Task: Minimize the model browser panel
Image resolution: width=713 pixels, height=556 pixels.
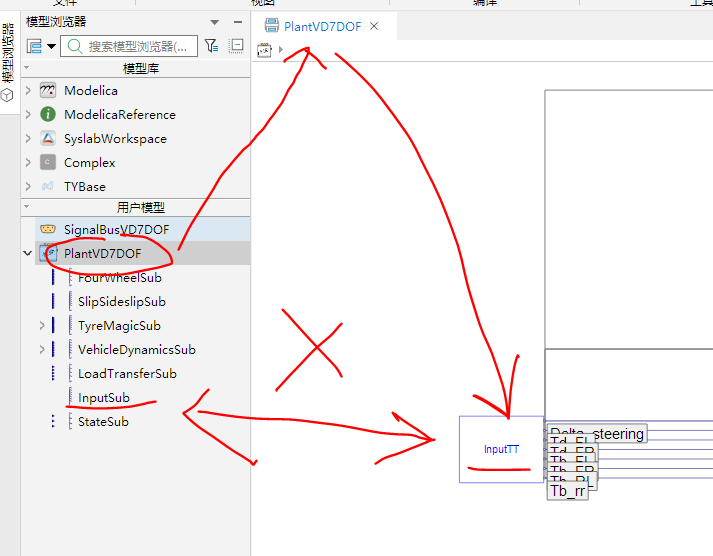Action: click(x=238, y=22)
